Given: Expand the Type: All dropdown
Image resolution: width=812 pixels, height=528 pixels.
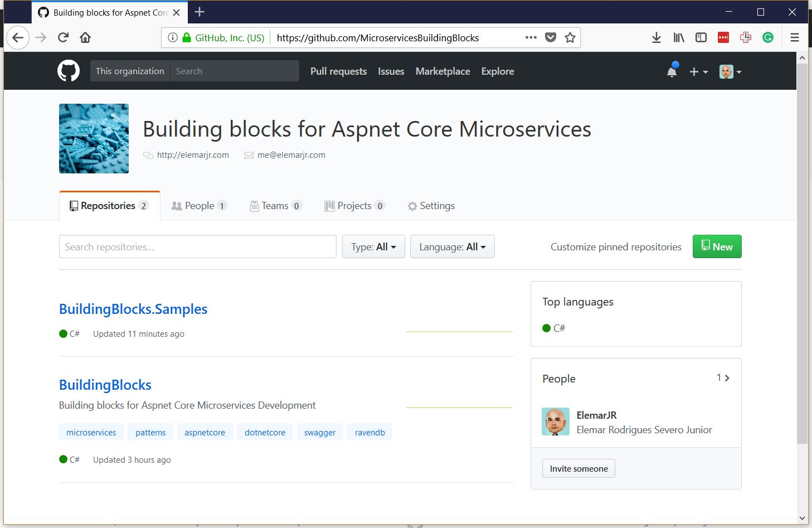Looking at the screenshot, I should (373, 247).
